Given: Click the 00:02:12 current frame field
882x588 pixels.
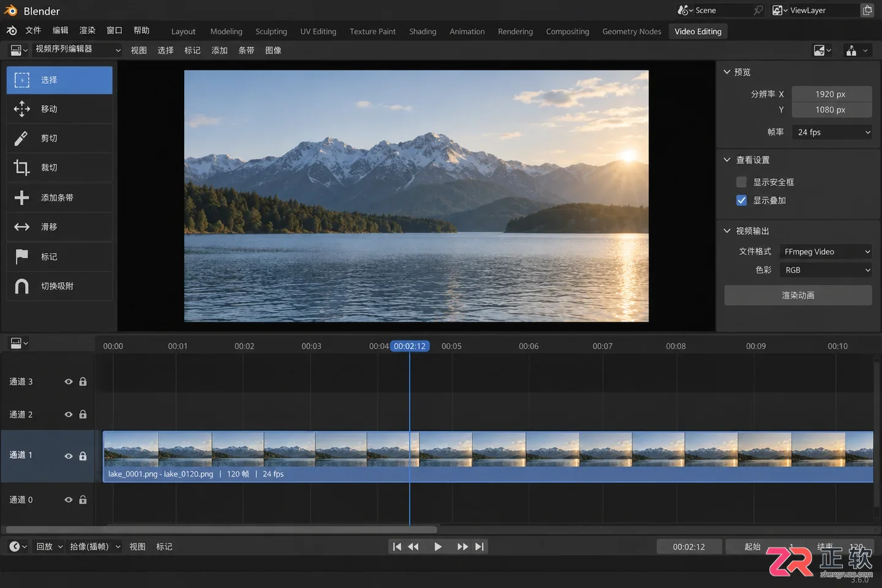Looking at the screenshot, I should coord(689,547).
